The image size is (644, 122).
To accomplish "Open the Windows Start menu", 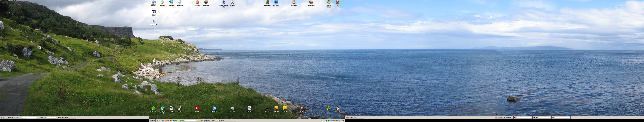I will click(152, 120).
